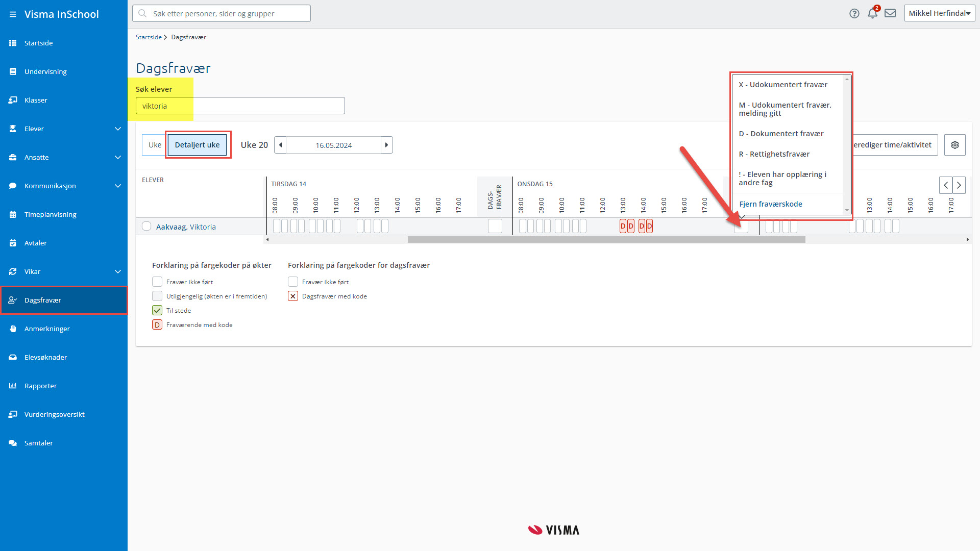Click 'Dagsfravær med kode' legend checkbox
The image size is (980, 551).
293,296
